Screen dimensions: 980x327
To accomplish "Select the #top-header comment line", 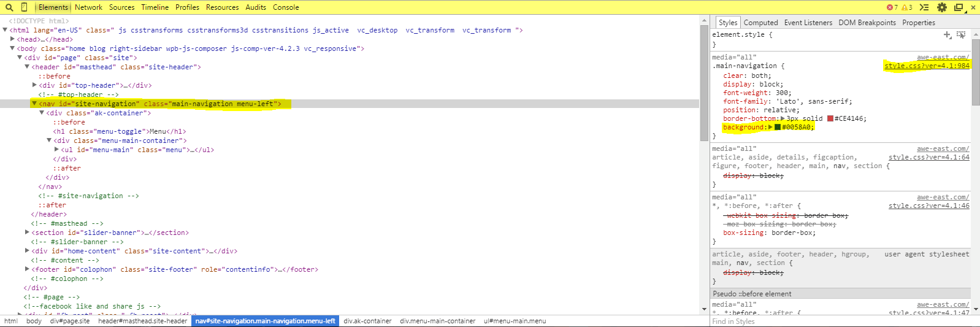I will (x=78, y=94).
